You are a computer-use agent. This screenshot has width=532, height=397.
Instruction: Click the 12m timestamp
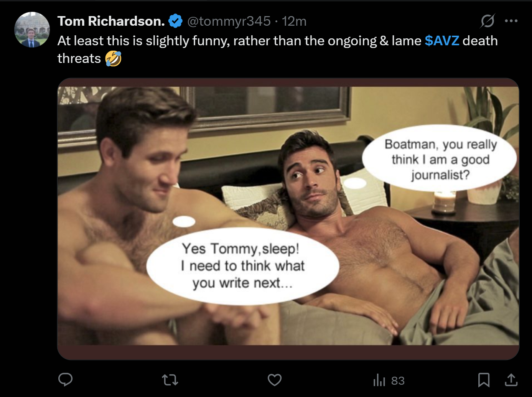tap(294, 21)
